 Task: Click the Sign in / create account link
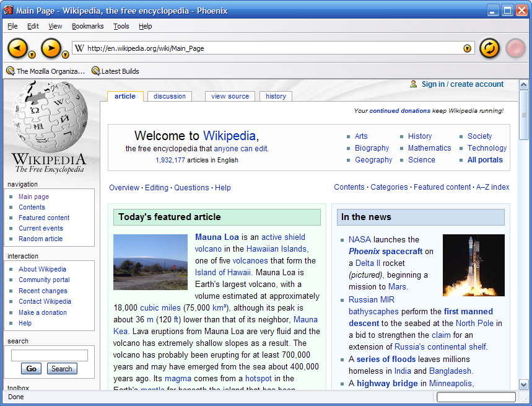click(463, 84)
